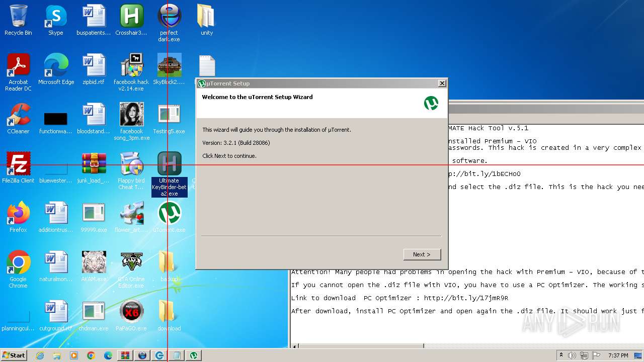
Task: Click the http://bit.ly/17jmR9R text in Notepad
Action: tap(466, 298)
